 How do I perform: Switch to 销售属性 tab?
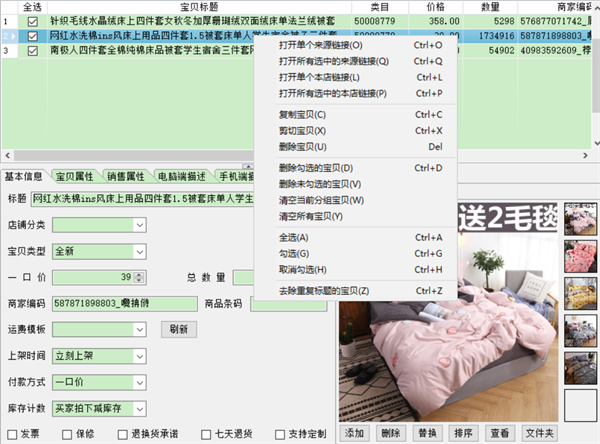pos(126,176)
